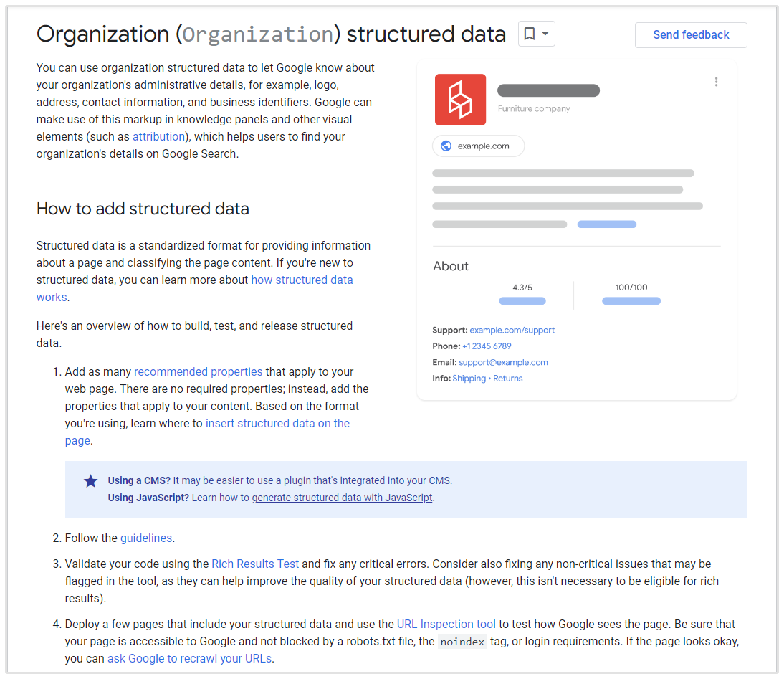Open the attribution link
Screen dimensions: 784x679
coord(158,136)
